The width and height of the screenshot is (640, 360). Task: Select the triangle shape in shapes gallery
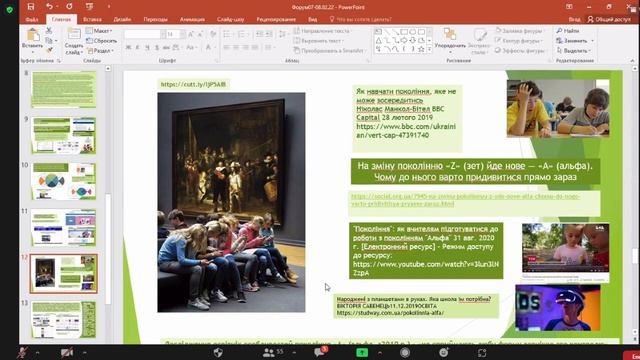tap(378, 40)
